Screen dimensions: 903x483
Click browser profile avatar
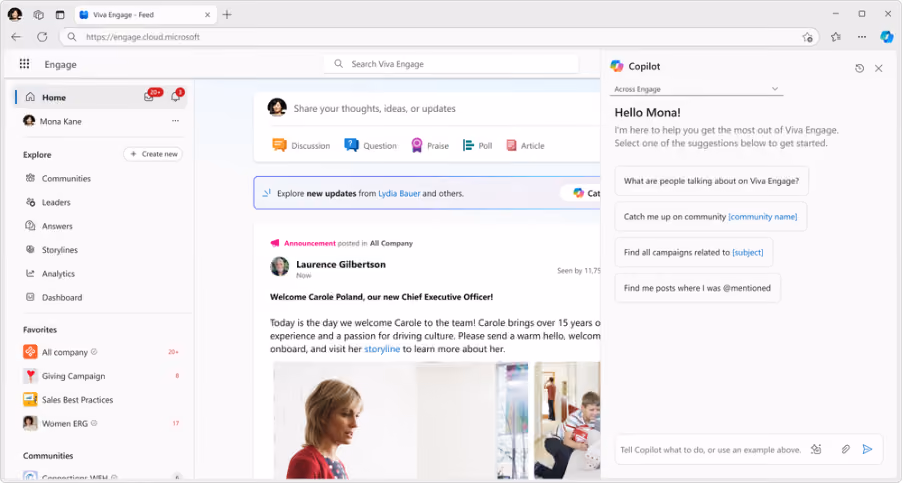(15, 14)
